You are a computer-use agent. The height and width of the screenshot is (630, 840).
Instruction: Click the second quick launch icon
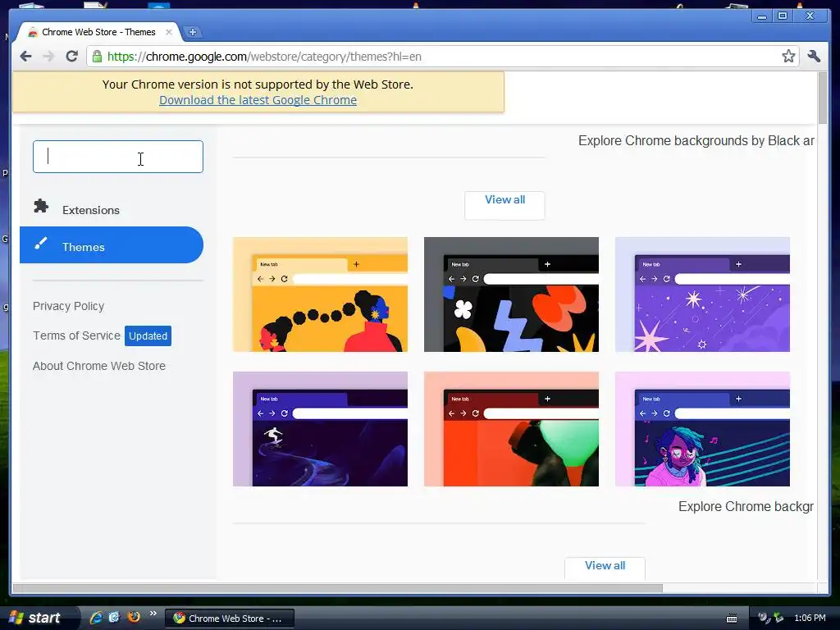(x=114, y=617)
